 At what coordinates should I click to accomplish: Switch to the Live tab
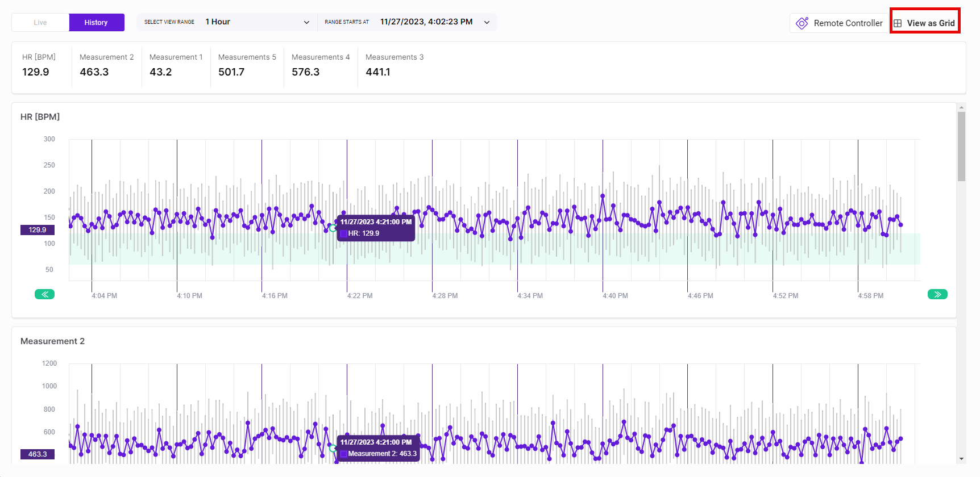tap(40, 23)
